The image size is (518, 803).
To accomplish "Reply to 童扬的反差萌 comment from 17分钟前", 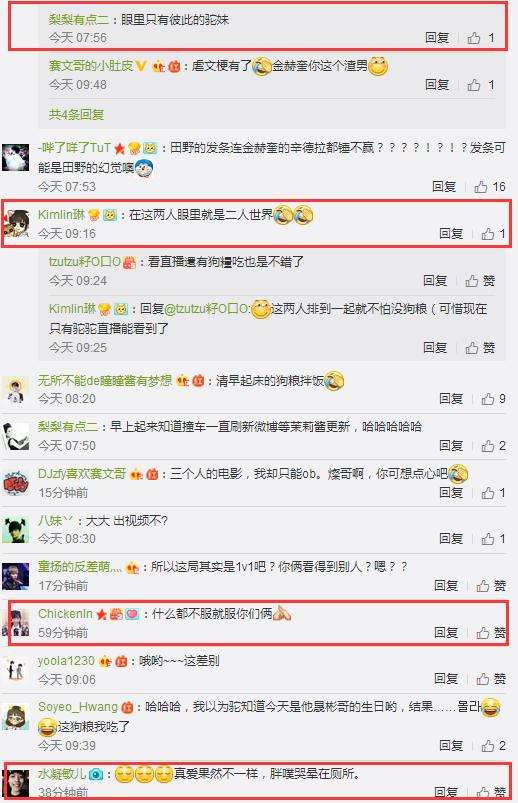I will click(446, 585).
